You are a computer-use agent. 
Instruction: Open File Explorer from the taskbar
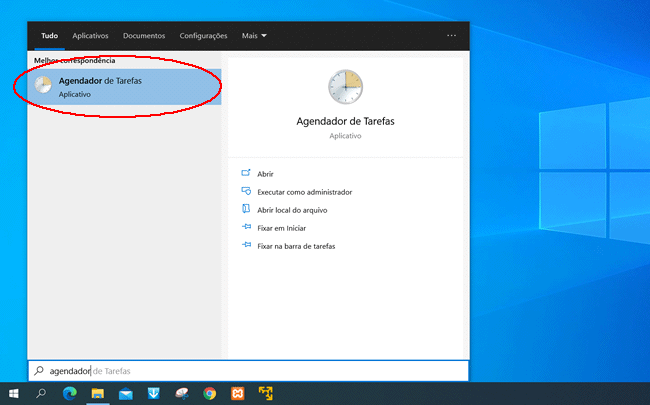pos(97,394)
